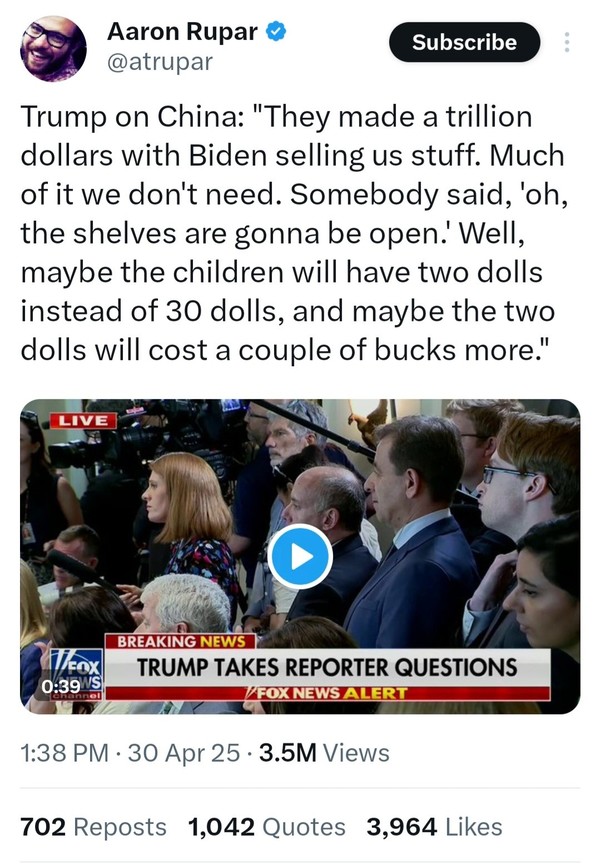Click the Fox News channel logo
This screenshot has height=864, width=600.
pyautogui.click(x=76, y=673)
